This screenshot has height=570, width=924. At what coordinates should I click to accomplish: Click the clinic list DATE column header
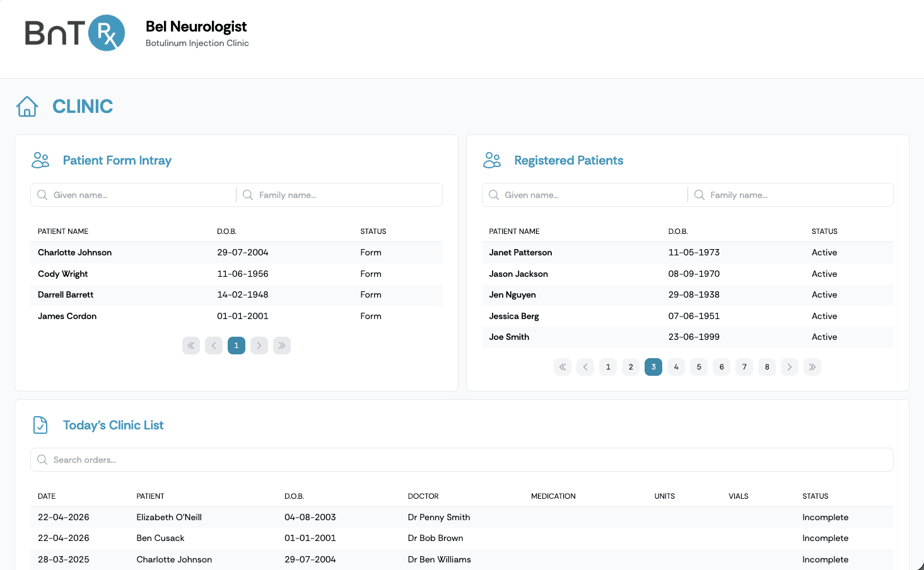click(x=47, y=496)
